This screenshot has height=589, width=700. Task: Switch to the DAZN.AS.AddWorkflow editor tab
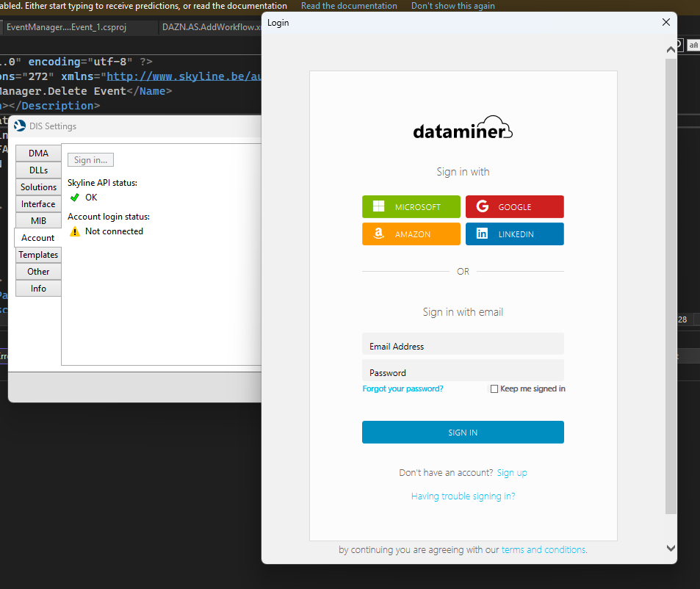point(211,27)
